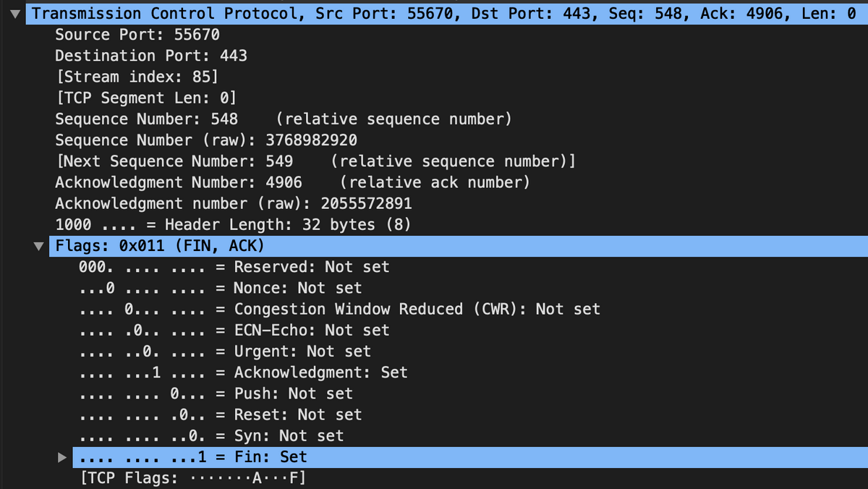The height and width of the screenshot is (489, 868).
Task: Expand the Fin: Set disclosure arrow
Action: coord(62,457)
